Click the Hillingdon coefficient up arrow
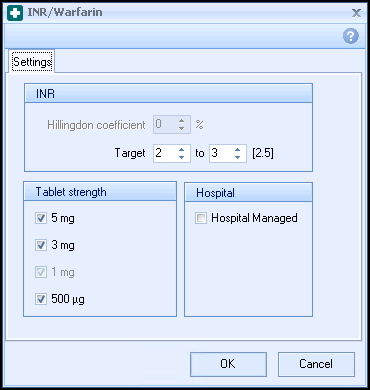The height and width of the screenshot is (390, 370). coord(181,121)
